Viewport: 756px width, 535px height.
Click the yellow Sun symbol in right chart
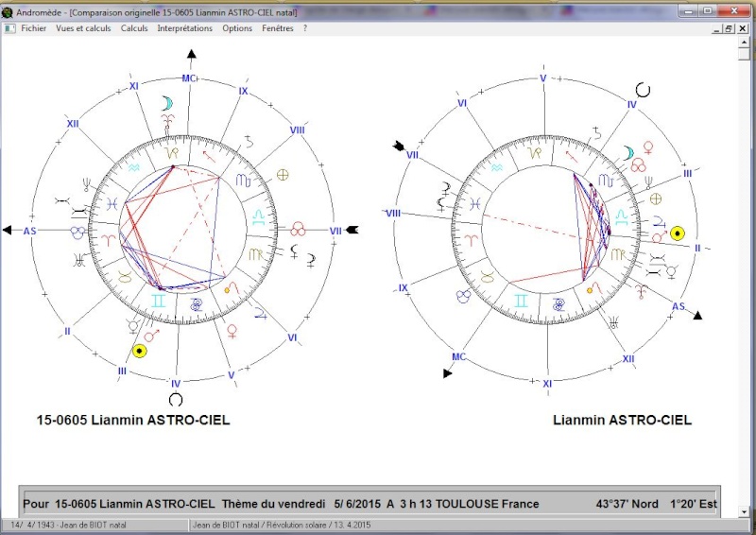[678, 233]
